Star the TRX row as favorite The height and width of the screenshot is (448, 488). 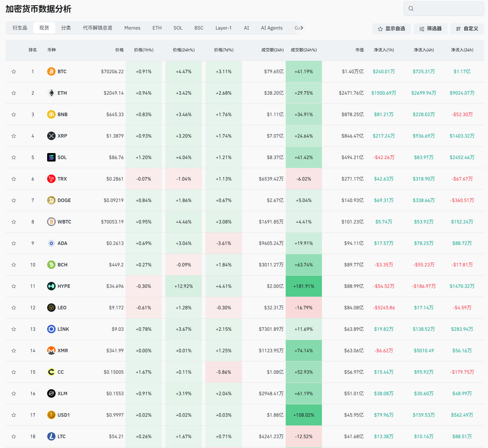coord(14,179)
